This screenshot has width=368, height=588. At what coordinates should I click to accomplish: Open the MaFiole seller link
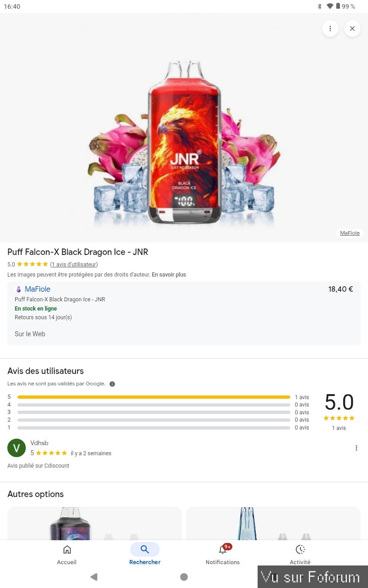point(37,289)
